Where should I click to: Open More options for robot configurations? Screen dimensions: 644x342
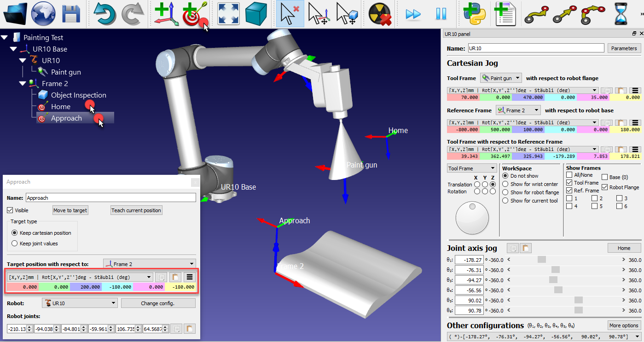pyautogui.click(x=624, y=325)
